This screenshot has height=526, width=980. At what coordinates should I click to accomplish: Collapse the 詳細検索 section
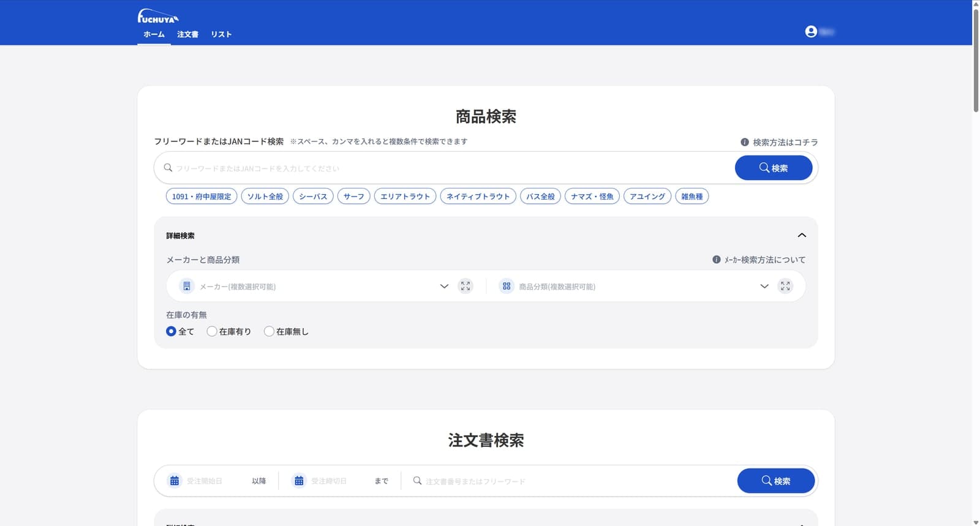click(x=801, y=235)
